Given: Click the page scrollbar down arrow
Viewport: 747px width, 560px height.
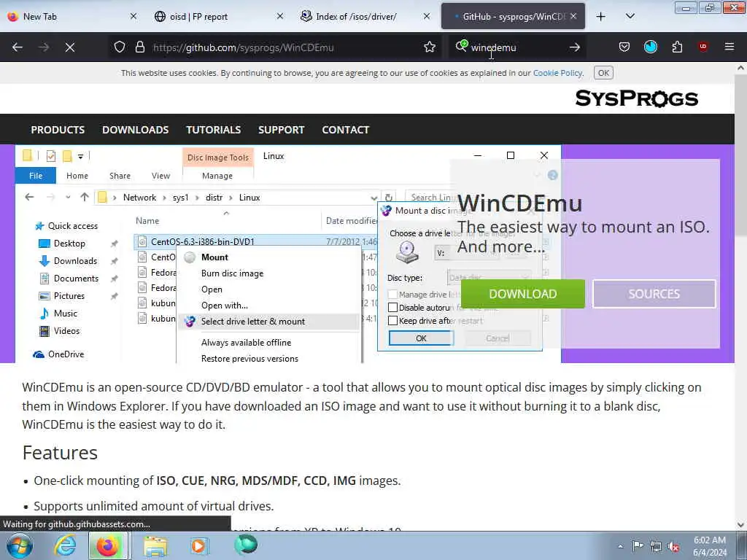Looking at the screenshot, I should pos(741,525).
